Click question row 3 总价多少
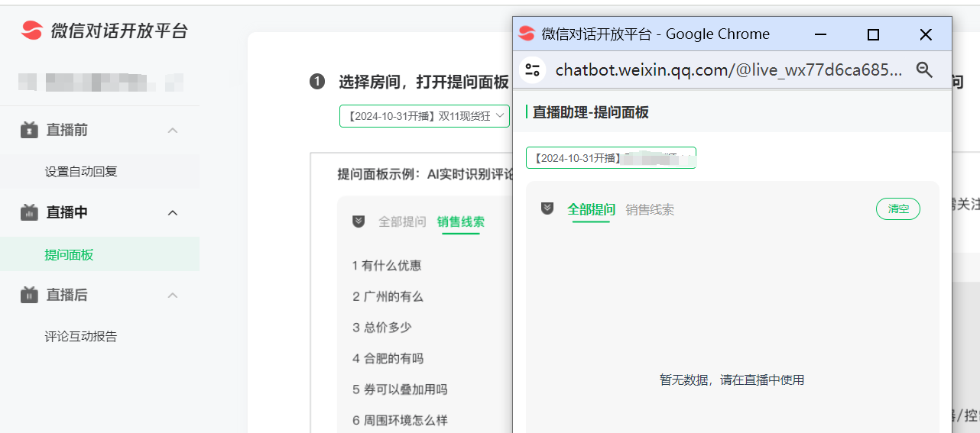Image resolution: width=980 pixels, height=433 pixels. (x=382, y=327)
